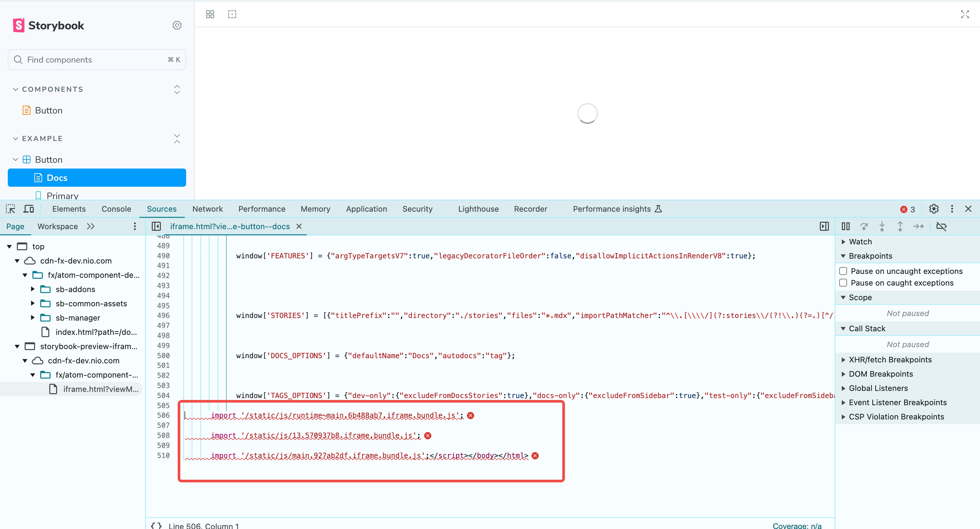Open Storybook settings gear icon

(x=177, y=26)
